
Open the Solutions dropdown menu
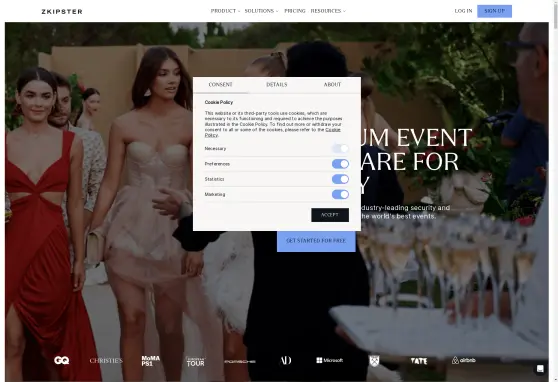[x=261, y=11]
